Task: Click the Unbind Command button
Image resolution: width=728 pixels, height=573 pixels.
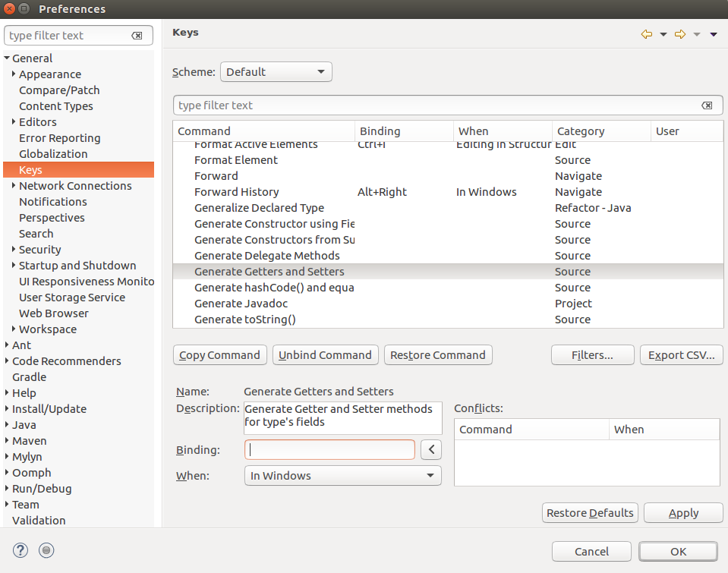Action: click(326, 354)
